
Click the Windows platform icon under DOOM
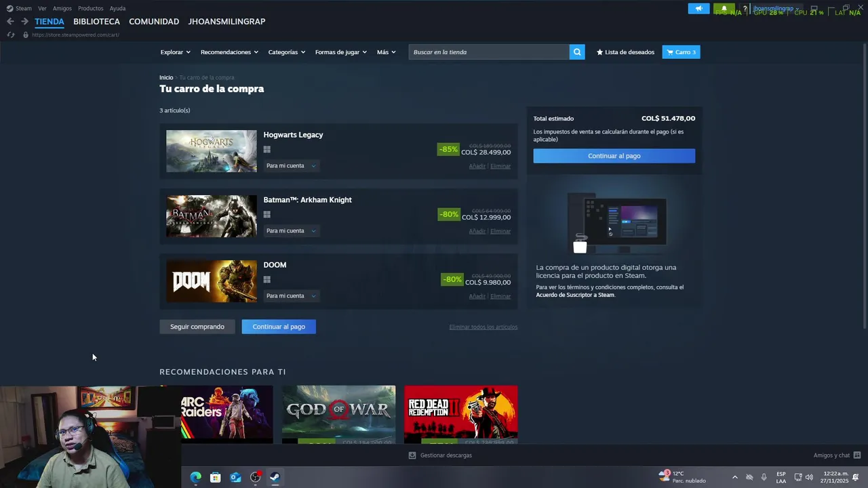pos(267,280)
